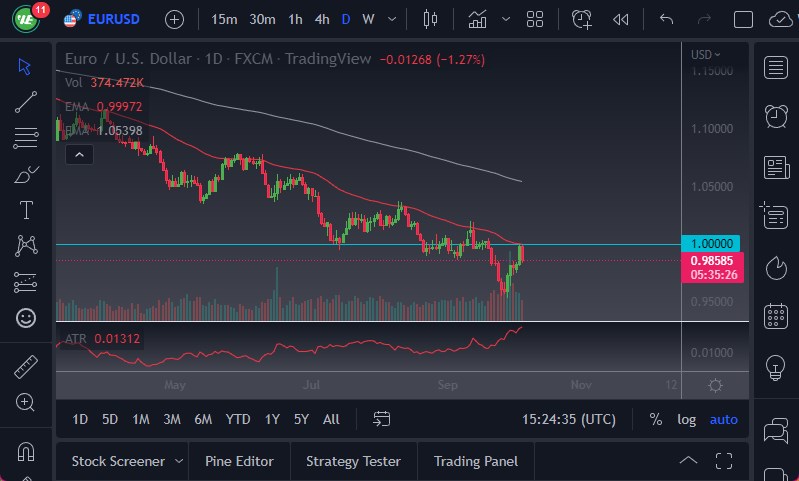Image resolution: width=799 pixels, height=481 pixels.
Task: Toggle the magnet snap mode
Action: (x=26, y=450)
